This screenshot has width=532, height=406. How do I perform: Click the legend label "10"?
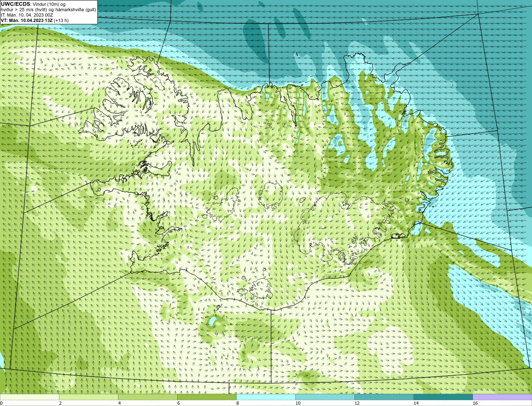click(298, 403)
